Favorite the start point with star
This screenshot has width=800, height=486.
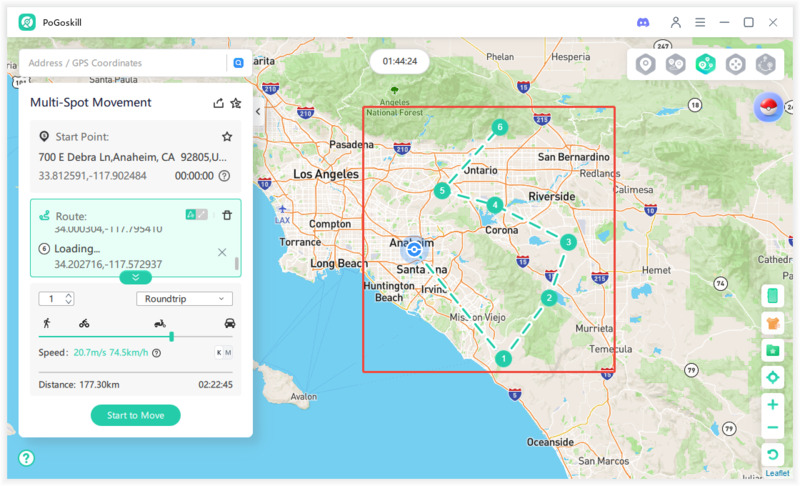point(227,136)
